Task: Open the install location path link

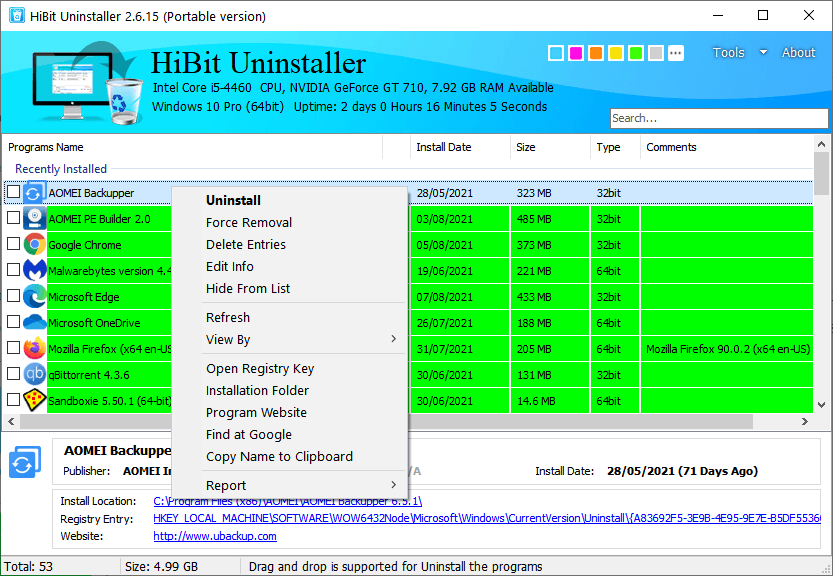Action: coord(287,501)
